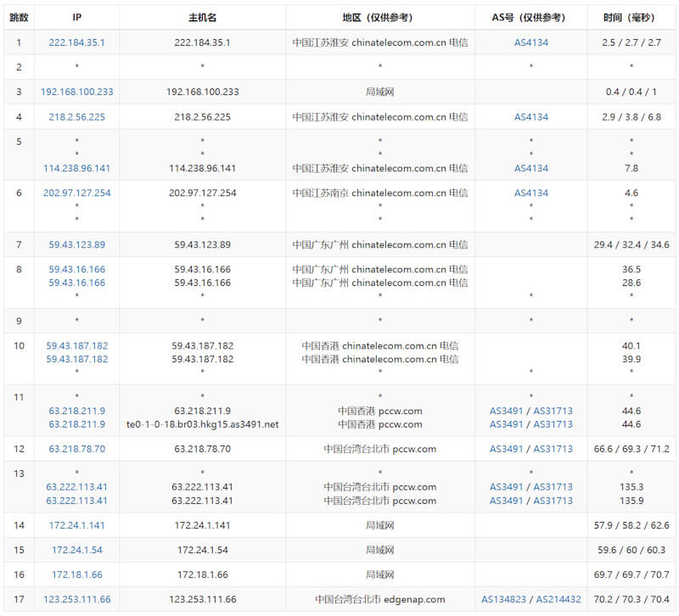Select the hostname cell 123.253.111.66

click(202, 600)
